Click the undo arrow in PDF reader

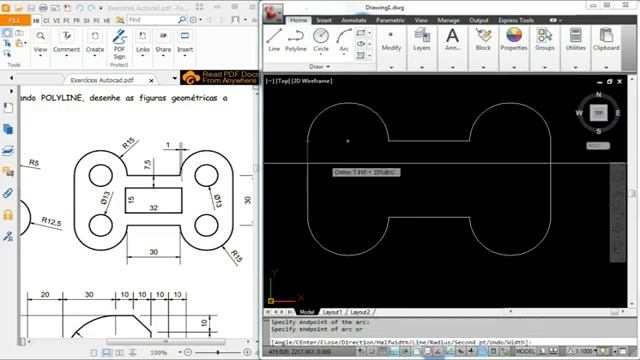pos(80,8)
